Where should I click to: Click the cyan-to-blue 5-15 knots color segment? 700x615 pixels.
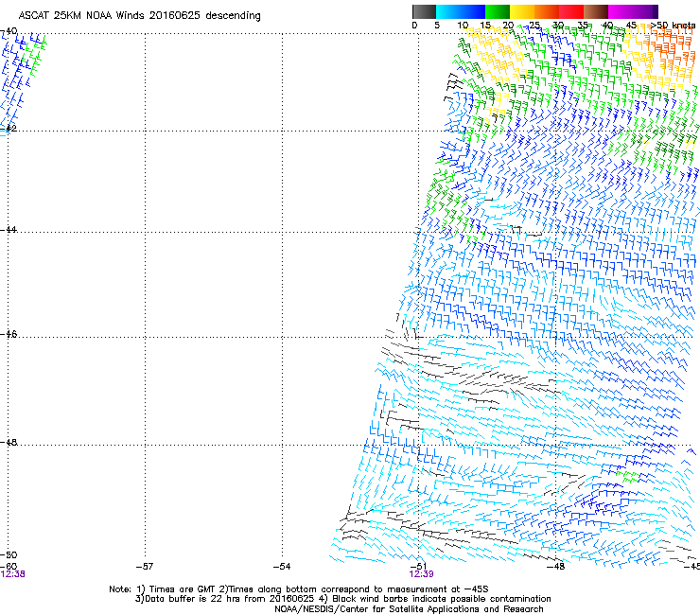(461, 11)
